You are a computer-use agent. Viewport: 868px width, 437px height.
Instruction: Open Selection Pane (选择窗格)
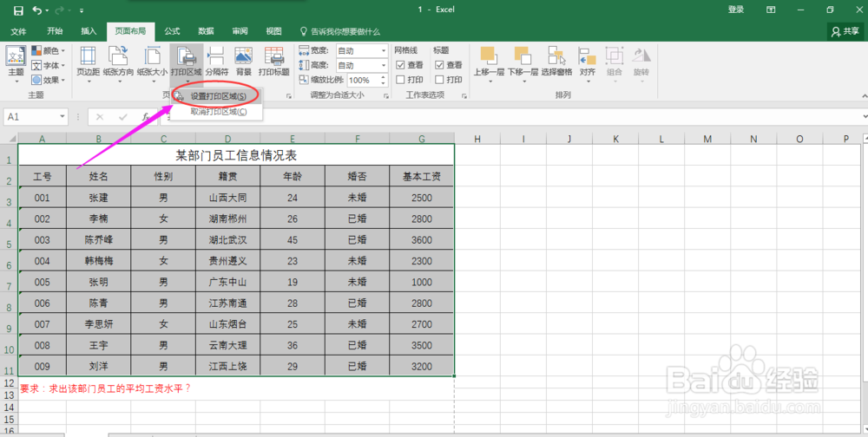[x=557, y=62]
